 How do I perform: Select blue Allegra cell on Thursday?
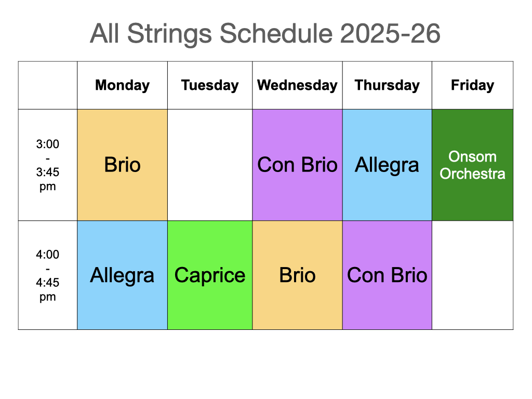pos(387,165)
